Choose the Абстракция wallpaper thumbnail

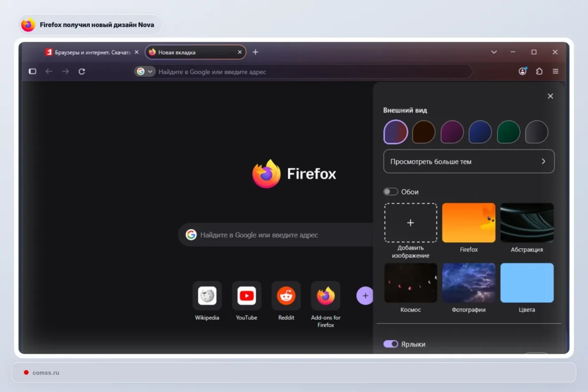point(527,223)
